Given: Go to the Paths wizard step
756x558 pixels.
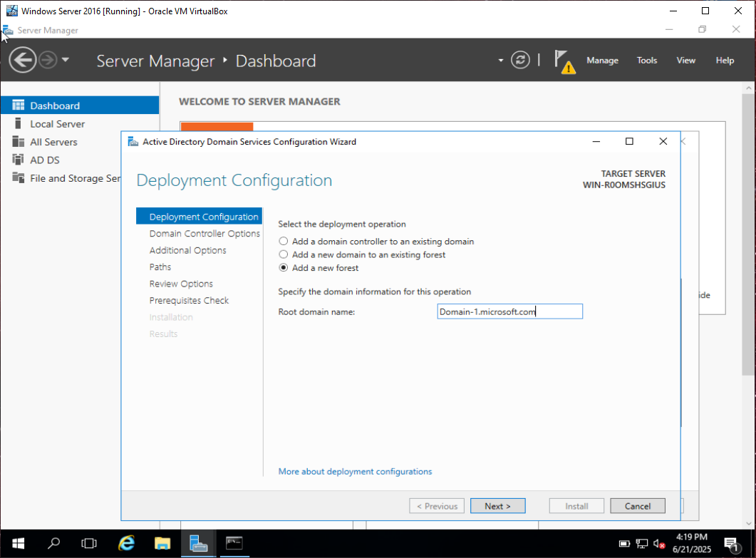Looking at the screenshot, I should point(160,267).
